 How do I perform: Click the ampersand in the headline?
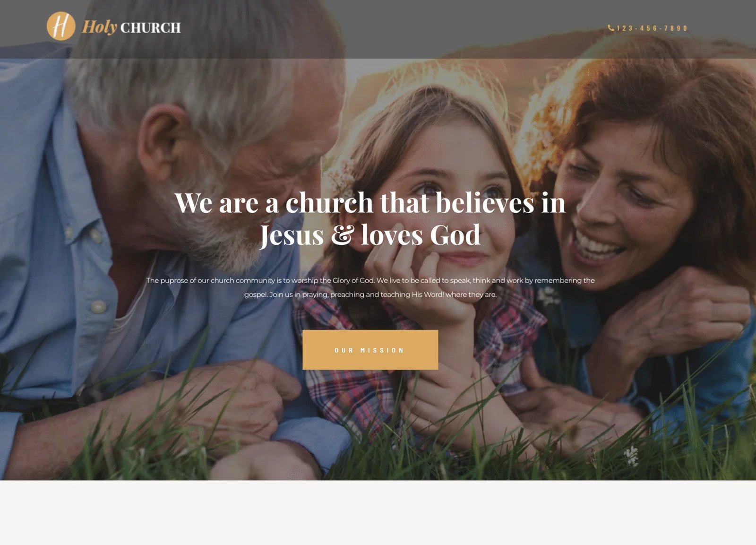coord(342,235)
